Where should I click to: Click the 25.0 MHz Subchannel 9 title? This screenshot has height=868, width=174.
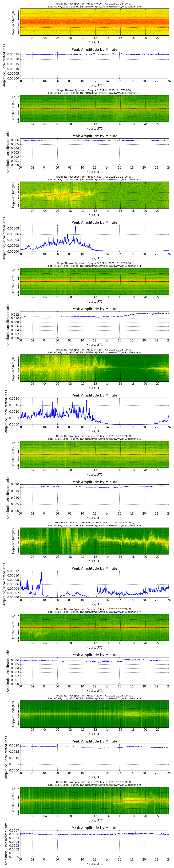[x=94, y=785]
